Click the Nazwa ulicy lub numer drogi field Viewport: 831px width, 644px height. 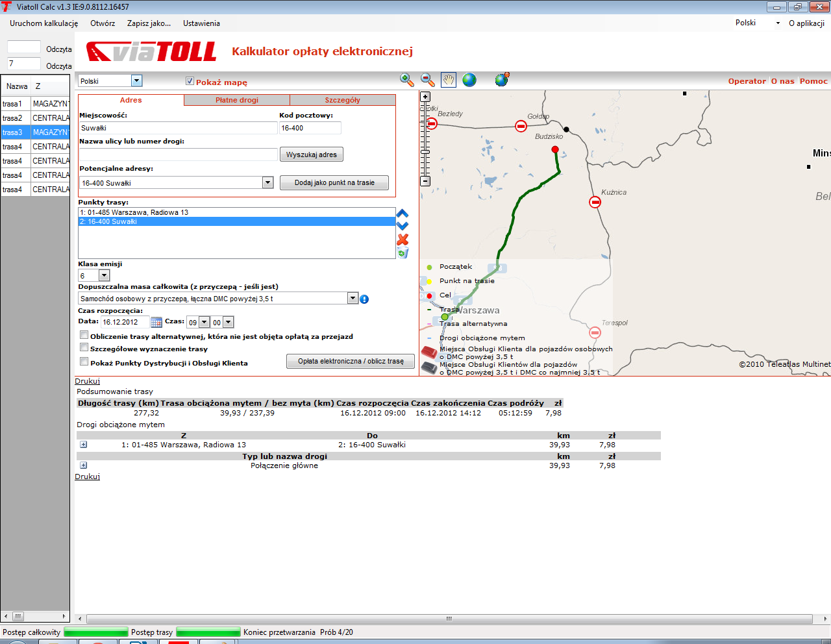179,155
